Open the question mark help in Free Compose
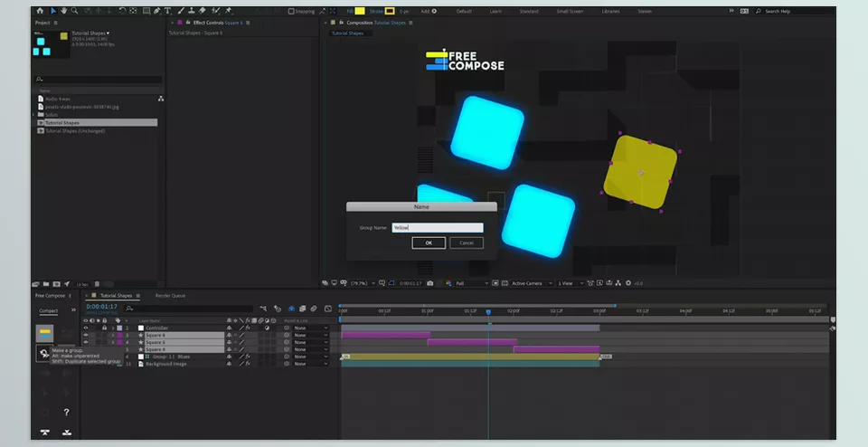 point(66,412)
